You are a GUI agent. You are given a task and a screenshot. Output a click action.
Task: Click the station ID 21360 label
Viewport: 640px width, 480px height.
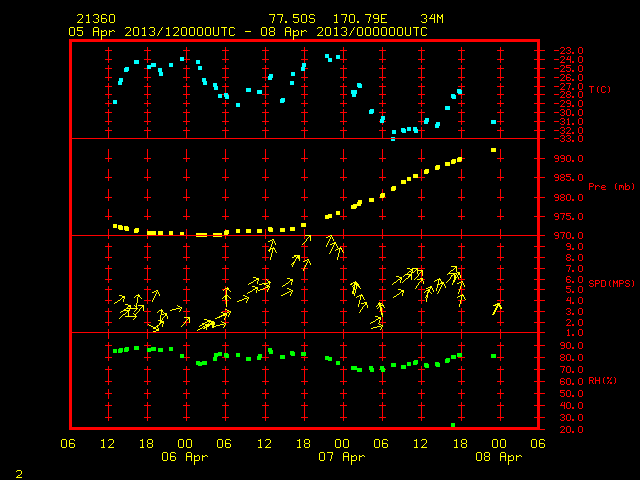click(x=96, y=19)
